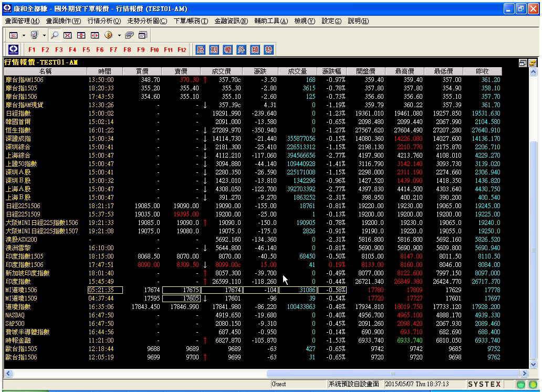Viewport: 542px width, 392px height.
Task: Click the F10 shortcut button
Action: (154, 49)
